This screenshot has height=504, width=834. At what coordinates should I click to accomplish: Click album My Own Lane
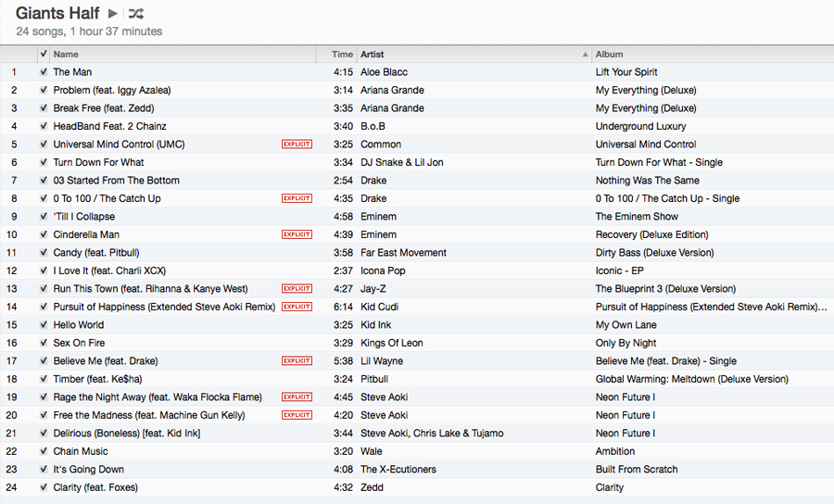coord(626,325)
